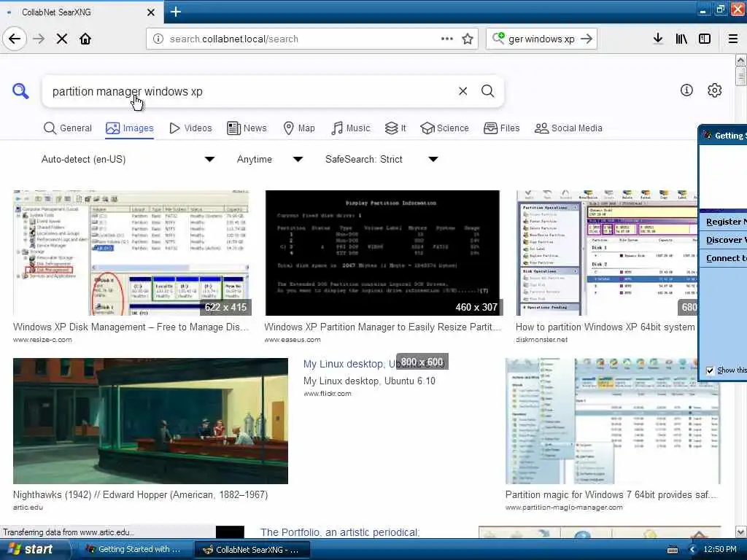Switch to the Music tab
This screenshot has height=560, width=747.
351,128
